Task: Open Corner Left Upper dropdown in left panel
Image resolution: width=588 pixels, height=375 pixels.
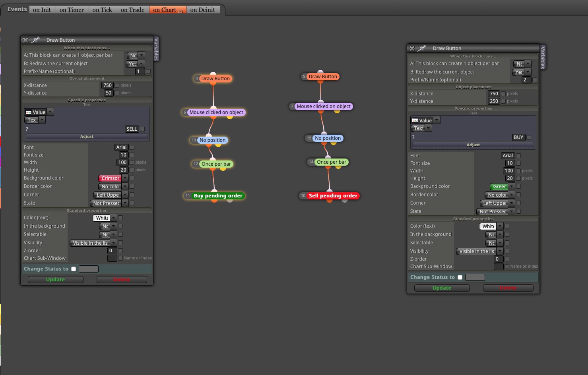Action: point(111,195)
